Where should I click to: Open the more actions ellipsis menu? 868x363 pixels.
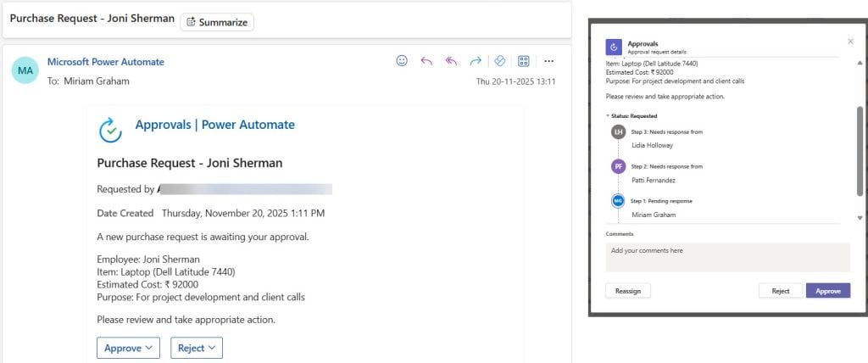(x=548, y=61)
